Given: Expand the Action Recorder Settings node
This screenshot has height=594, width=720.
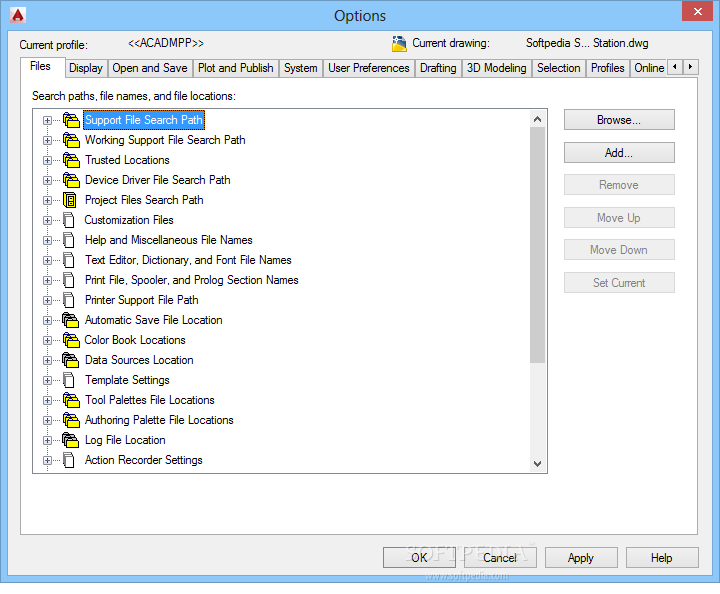Looking at the screenshot, I should click(x=47, y=460).
